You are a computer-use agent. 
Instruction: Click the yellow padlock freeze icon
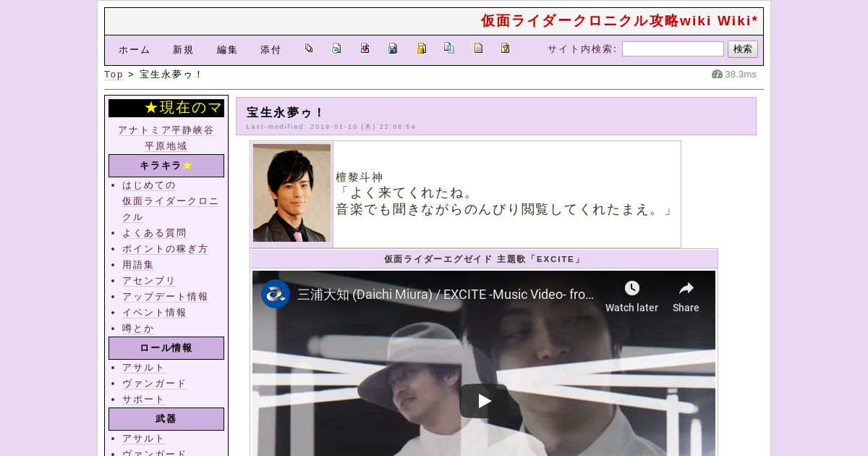click(x=421, y=48)
